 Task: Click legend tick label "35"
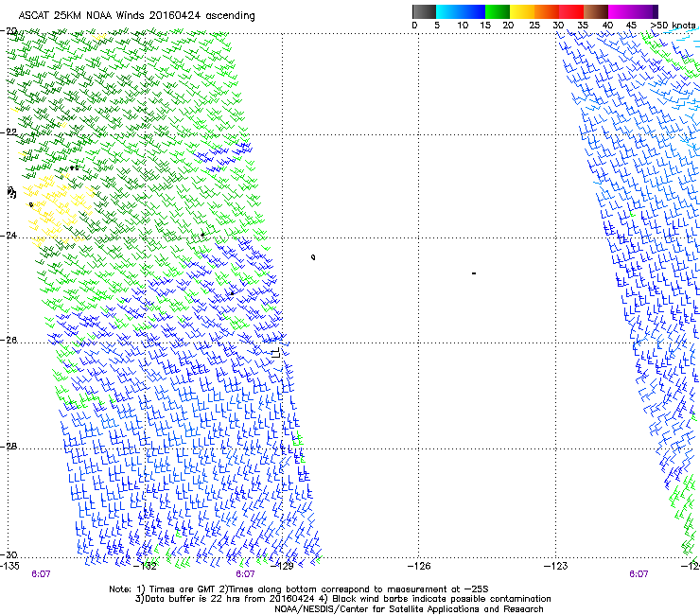coord(583,26)
